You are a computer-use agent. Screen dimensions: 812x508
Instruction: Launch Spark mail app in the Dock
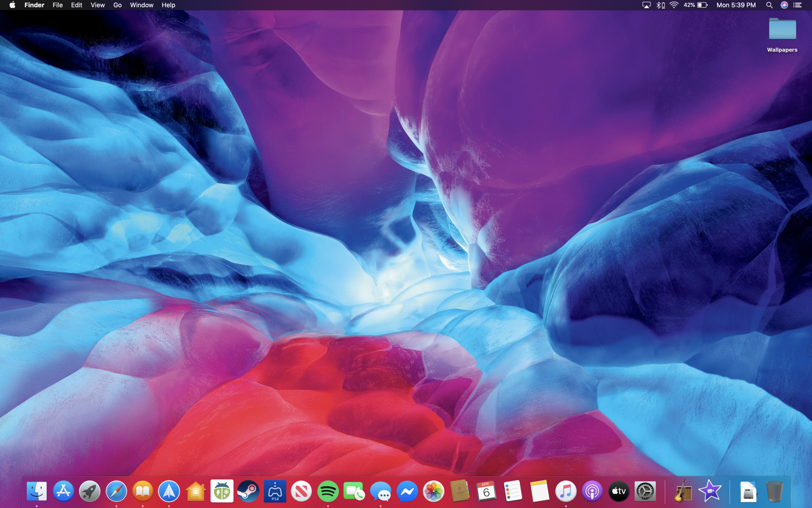click(x=169, y=491)
